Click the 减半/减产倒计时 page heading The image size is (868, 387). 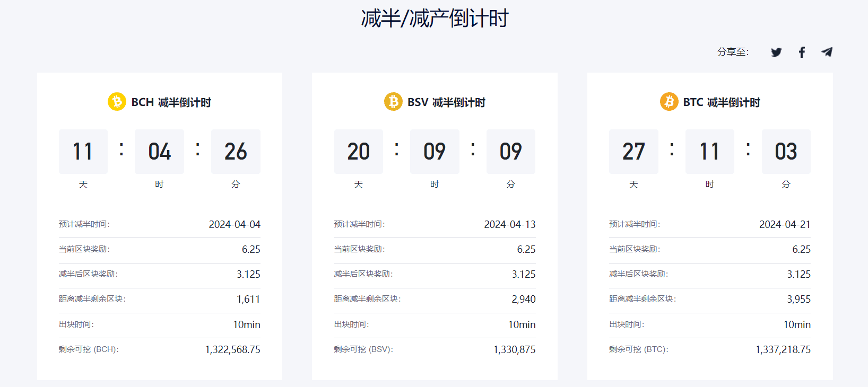[x=435, y=19]
